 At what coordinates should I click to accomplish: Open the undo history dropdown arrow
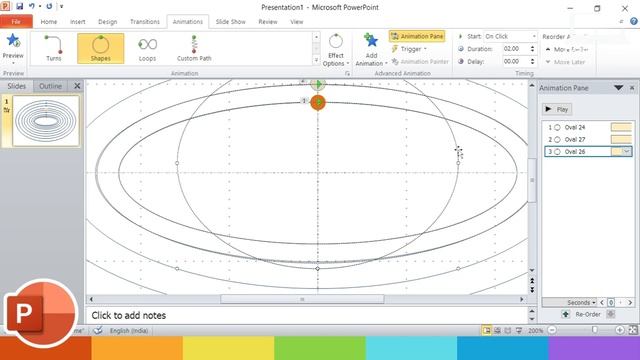40,7
